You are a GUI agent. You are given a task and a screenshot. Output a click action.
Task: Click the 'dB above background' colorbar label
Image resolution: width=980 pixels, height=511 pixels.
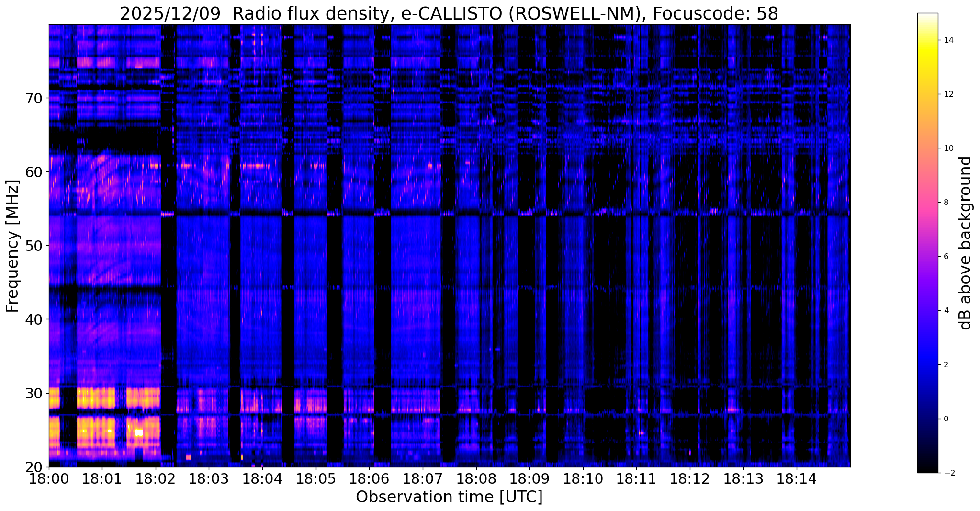click(x=966, y=243)
